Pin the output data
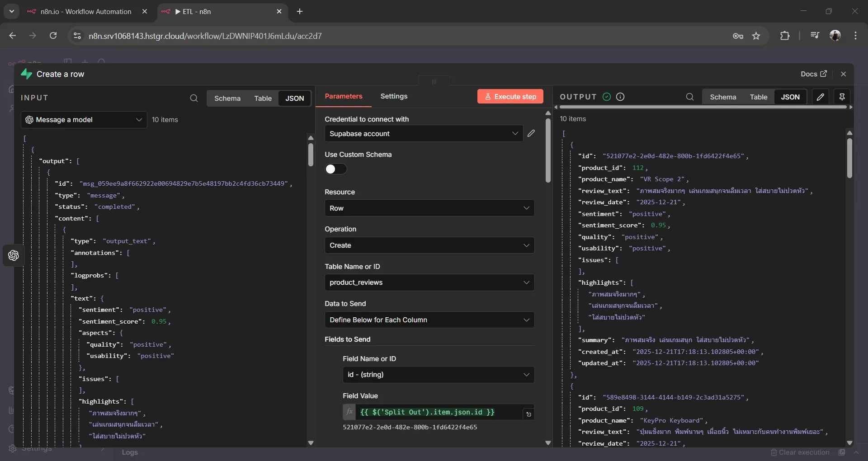 842,97
